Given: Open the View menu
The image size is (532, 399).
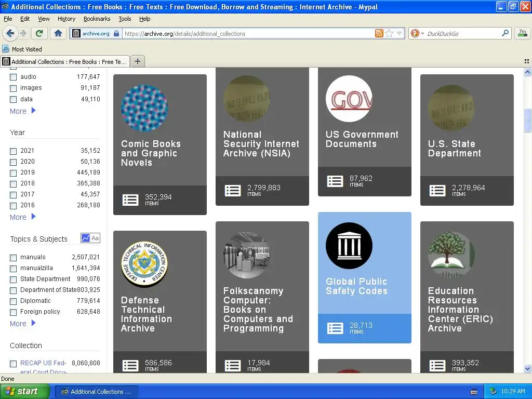Looking at the screenshot, I should (44, 19).
